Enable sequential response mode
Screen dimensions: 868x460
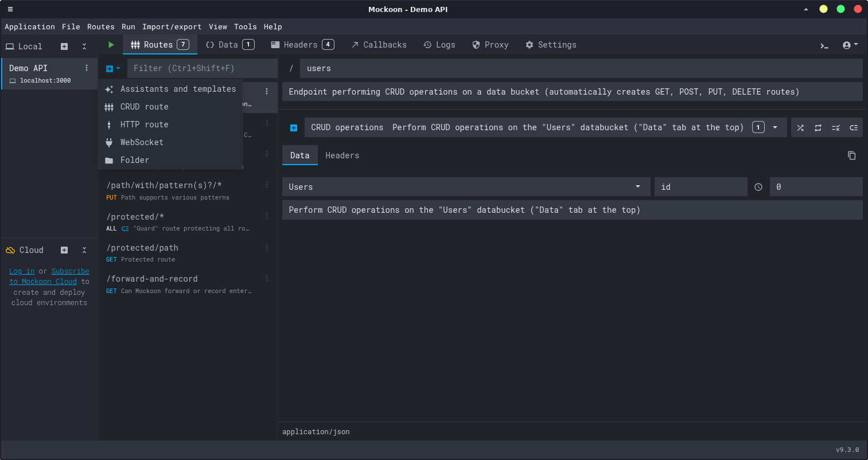818,127
